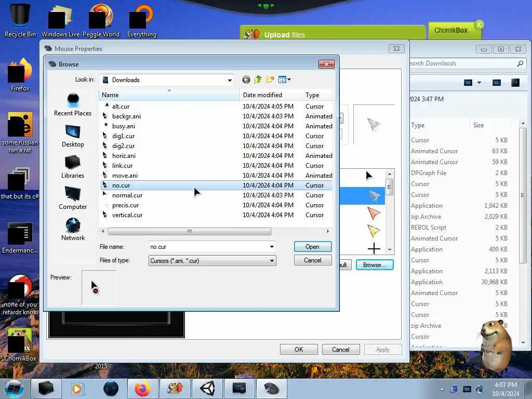This screenshot has width=532, height=399.
Task: Open Peggle World desktop shortcut
Action: [101, 20]
